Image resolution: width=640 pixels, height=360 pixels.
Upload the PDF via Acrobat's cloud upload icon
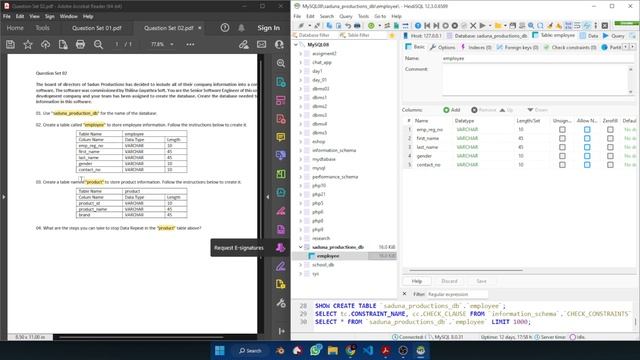pos(45,44)
